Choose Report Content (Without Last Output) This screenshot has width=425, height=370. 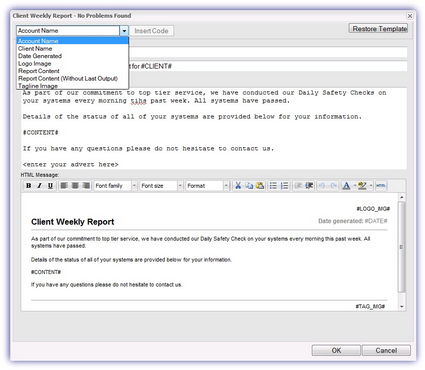coord(72,78)
